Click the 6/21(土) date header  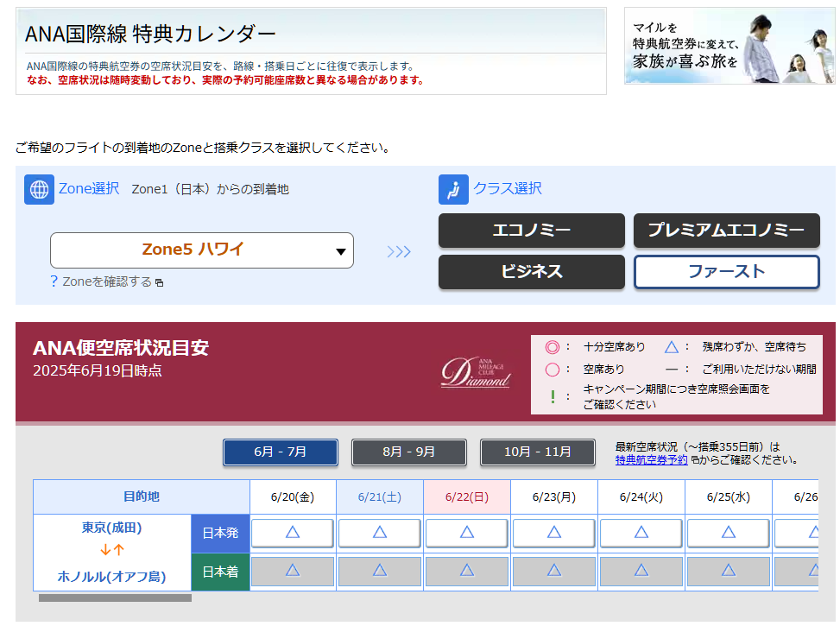tap(380, 496)
